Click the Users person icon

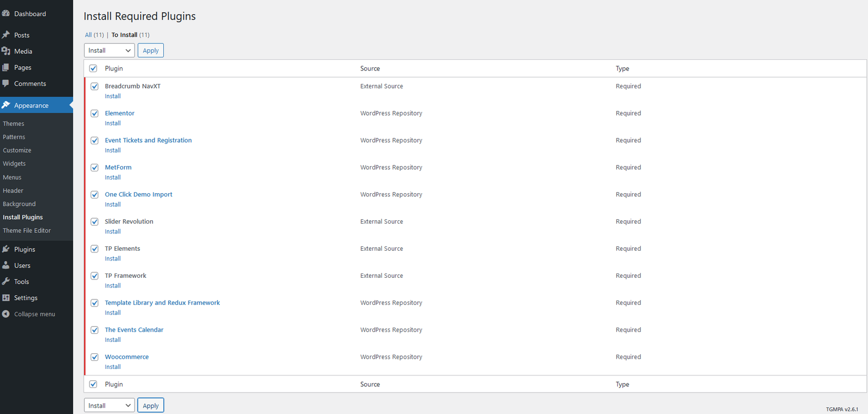pos(6,265)
